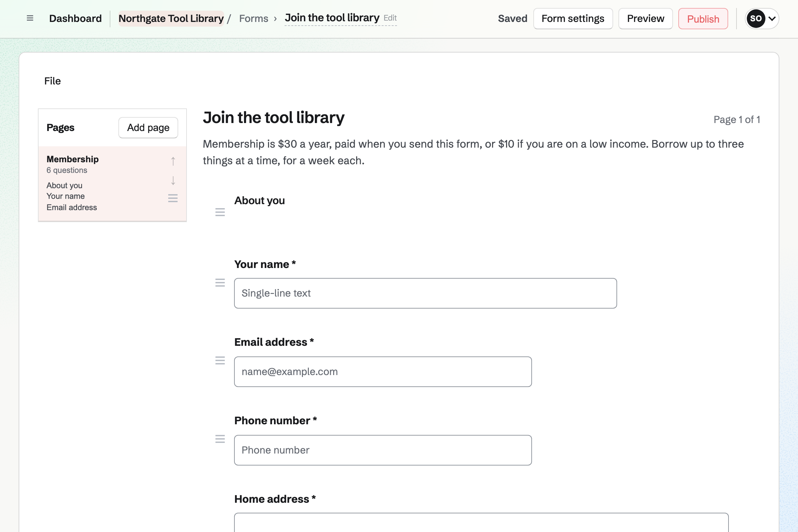The width and height of the screenshot is (798, 532).
Task: Select the Home address question label
Action: tap(275, 499)
